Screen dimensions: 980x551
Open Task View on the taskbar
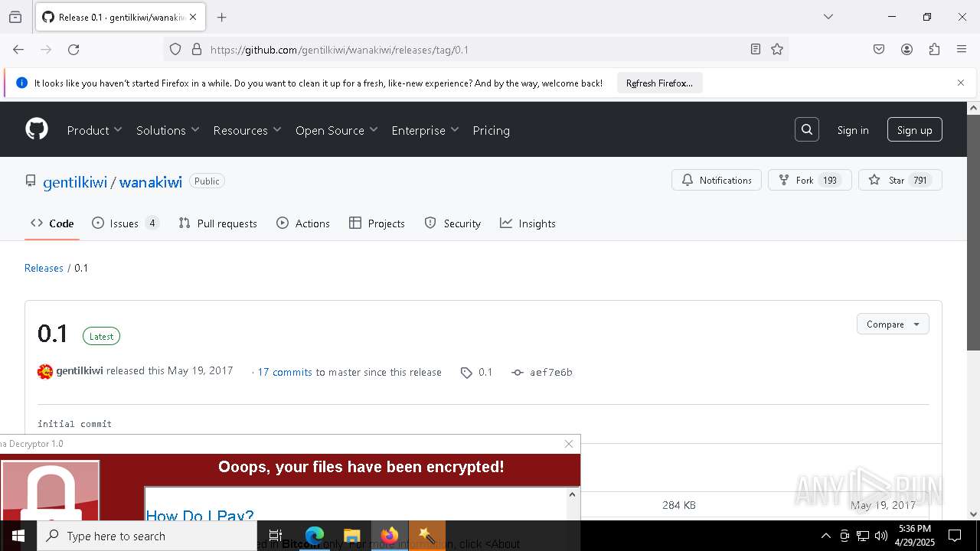click(276, 536)
